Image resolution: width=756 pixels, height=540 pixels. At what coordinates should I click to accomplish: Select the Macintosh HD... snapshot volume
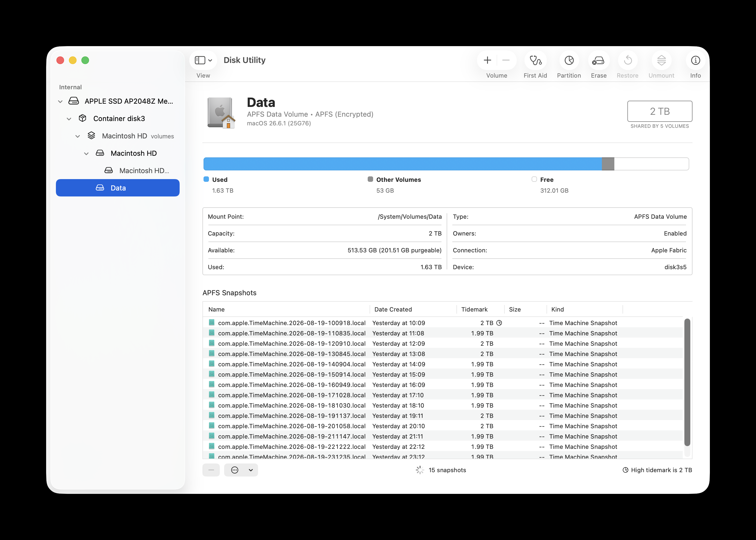(x=118, y=171)
